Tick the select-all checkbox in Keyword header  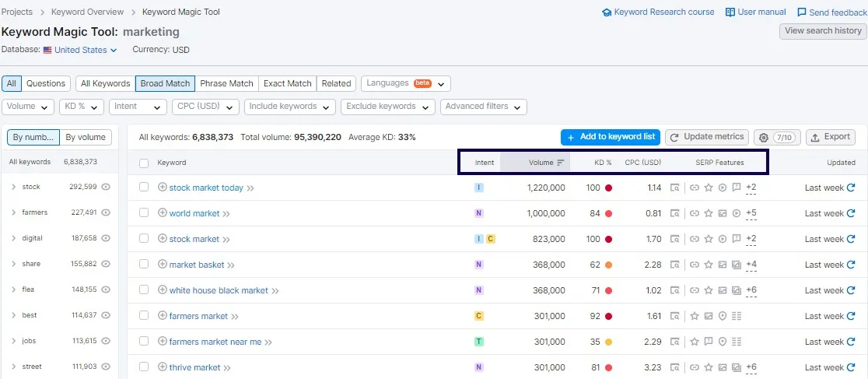coord(144,163)
